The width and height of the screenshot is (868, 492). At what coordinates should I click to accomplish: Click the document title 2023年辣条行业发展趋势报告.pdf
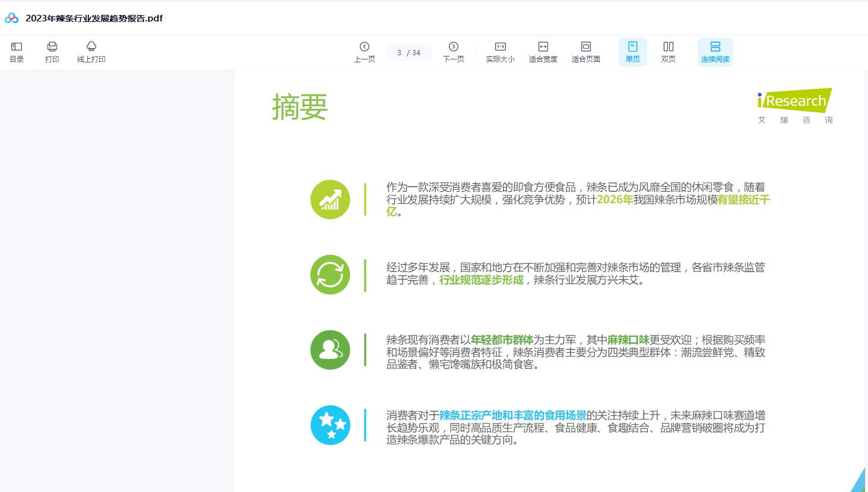pos(93,18)
